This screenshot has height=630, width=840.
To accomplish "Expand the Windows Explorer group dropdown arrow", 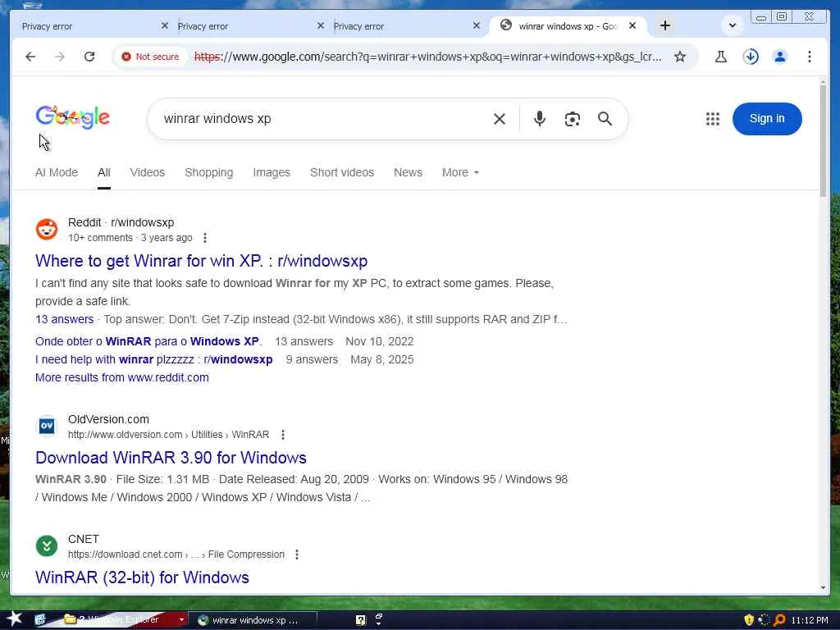I will click(x=181, y=620).
